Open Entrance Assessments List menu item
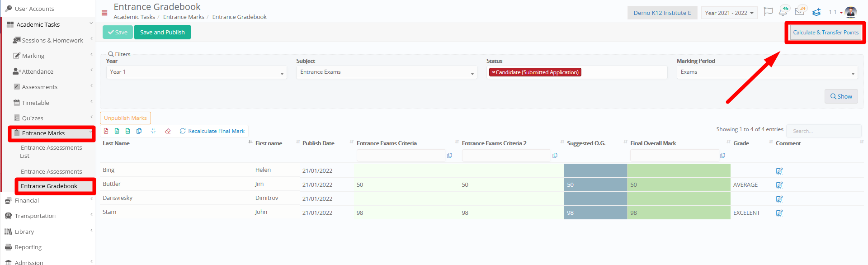868x265 pixels. (x=52, y=151)
